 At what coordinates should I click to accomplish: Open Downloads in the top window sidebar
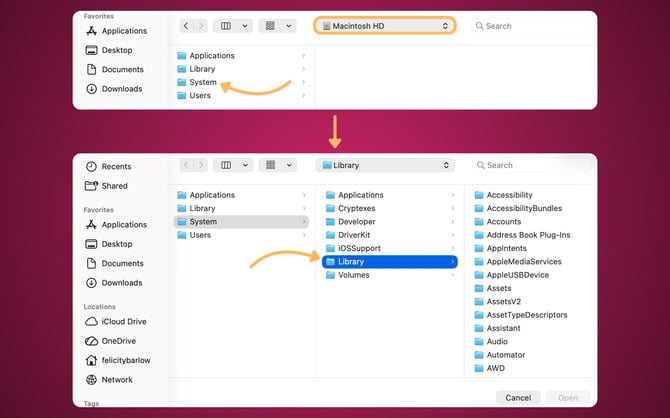coord(114,89)
